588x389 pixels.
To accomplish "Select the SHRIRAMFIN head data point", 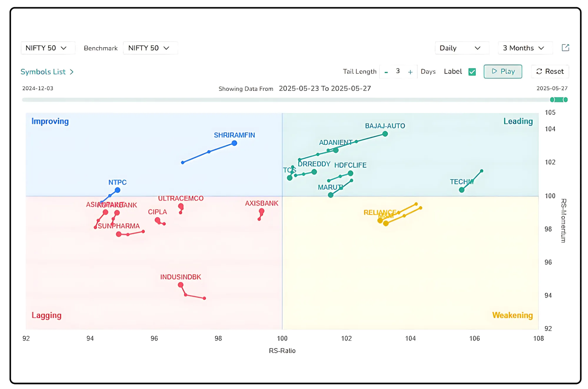I will (x=234, y=143).
